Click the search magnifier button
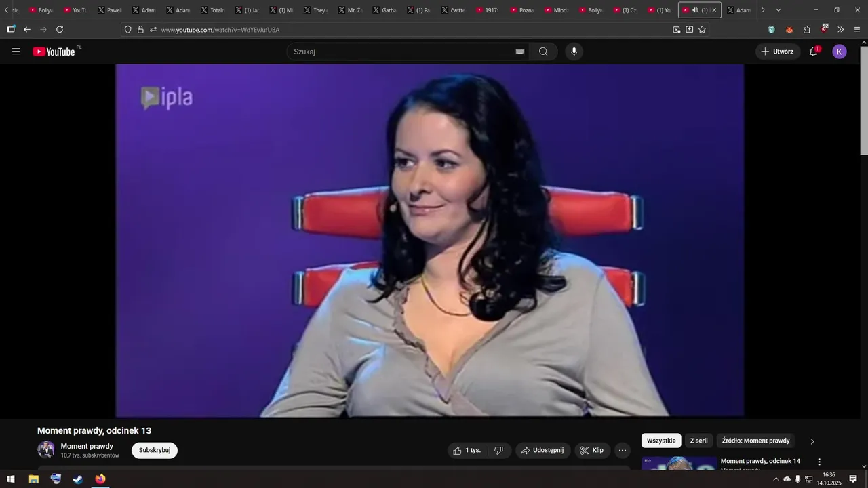Image resolution: width=868 pixels, height=488 pixels. pyautogui.click(x=543, y=52)
